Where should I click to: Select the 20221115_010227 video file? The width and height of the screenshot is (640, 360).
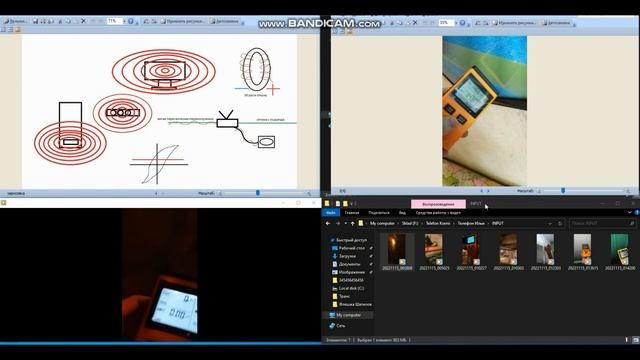click(x=471, y=252)
